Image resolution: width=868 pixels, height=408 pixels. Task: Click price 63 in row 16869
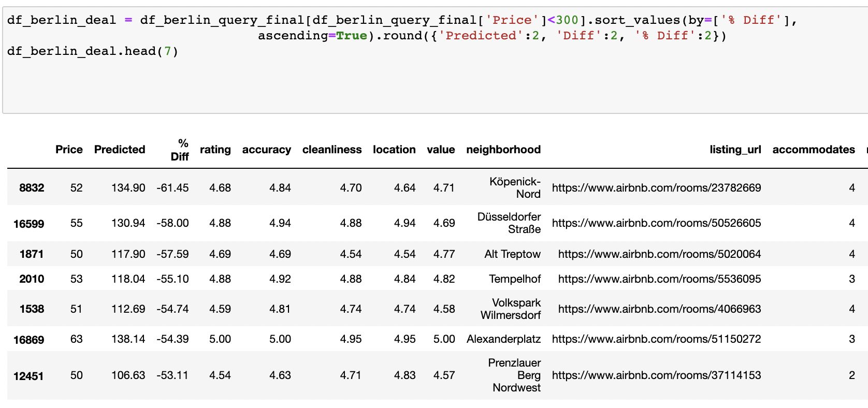(76, 339)
